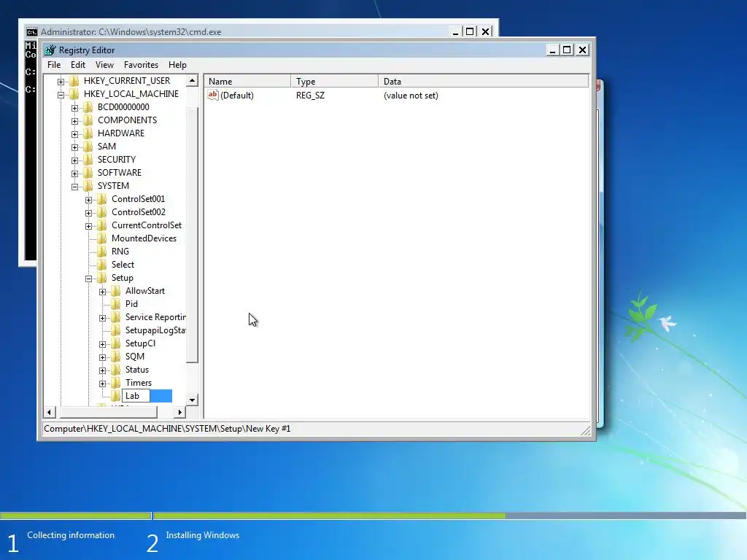747x560 pixels.
Task: Open the Edit menu
Action: coord(77,65)
